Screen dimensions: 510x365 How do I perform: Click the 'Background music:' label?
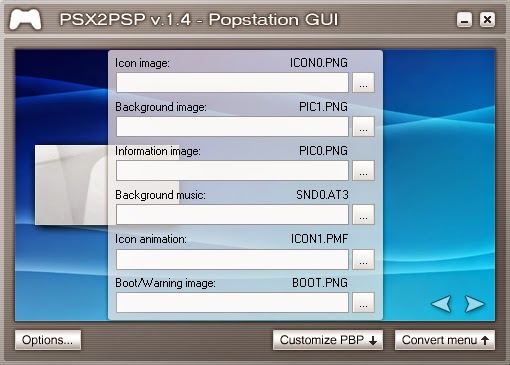coord(160,195)
